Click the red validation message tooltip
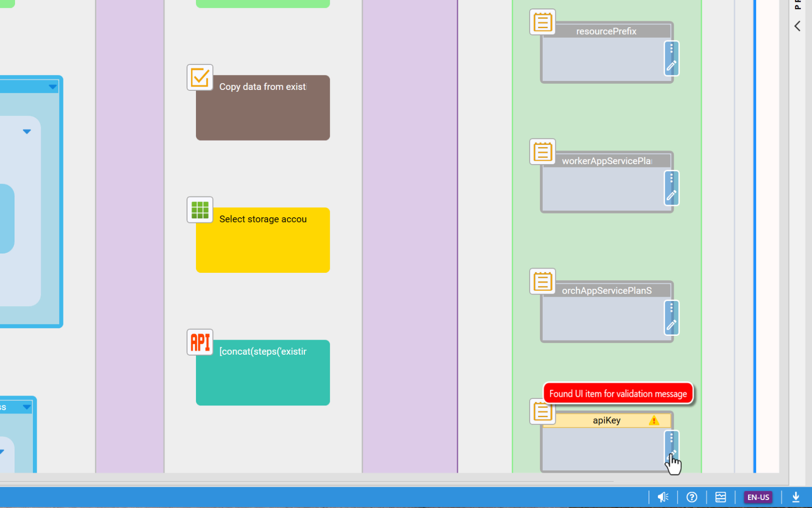The height and width of the screenshot is (508, 812). (618, 394)
